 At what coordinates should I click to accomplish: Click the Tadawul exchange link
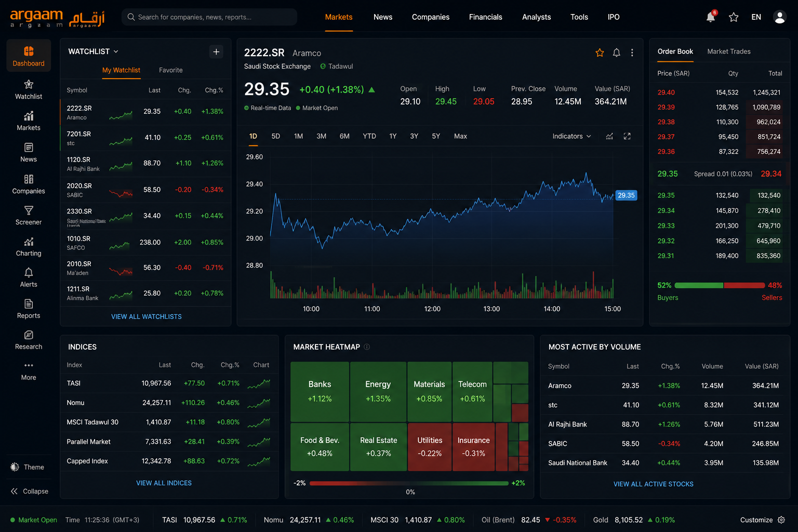pos(337,66)
